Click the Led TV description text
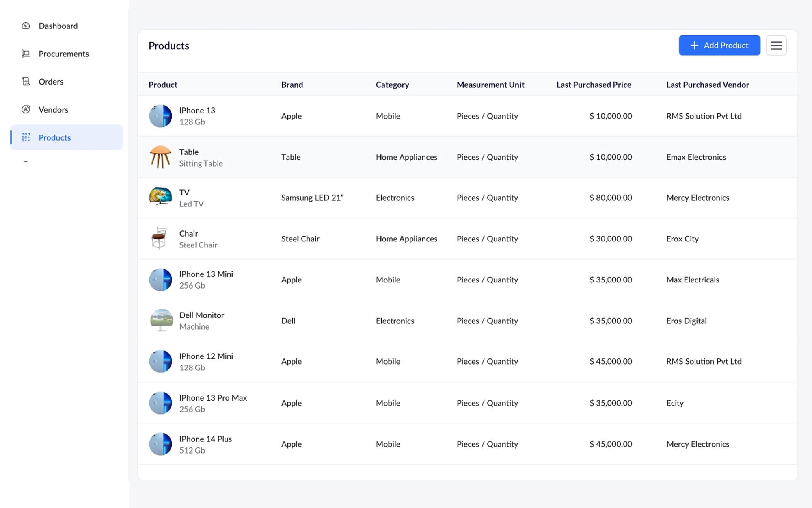This screenshot has height=508, width=812. coord(191,204)
